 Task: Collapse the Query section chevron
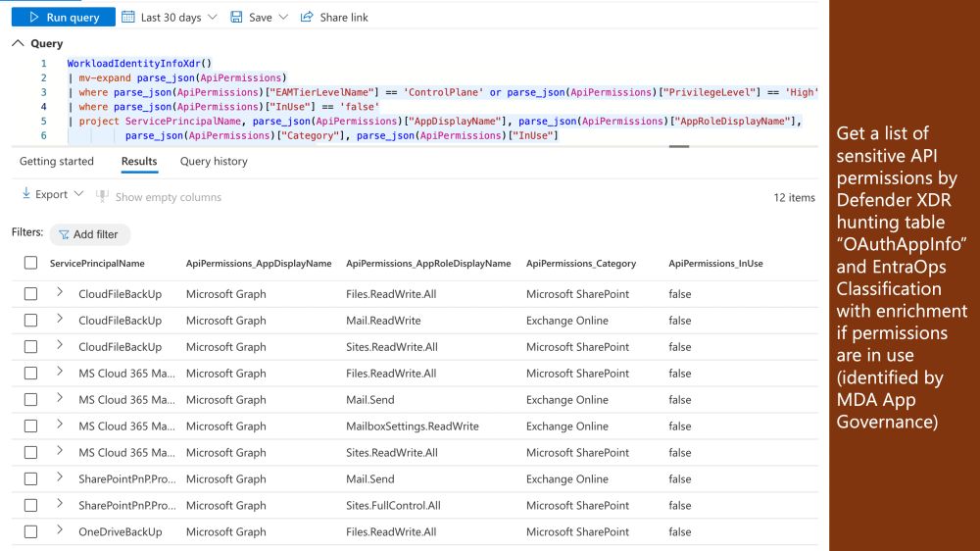pos(18,43)
